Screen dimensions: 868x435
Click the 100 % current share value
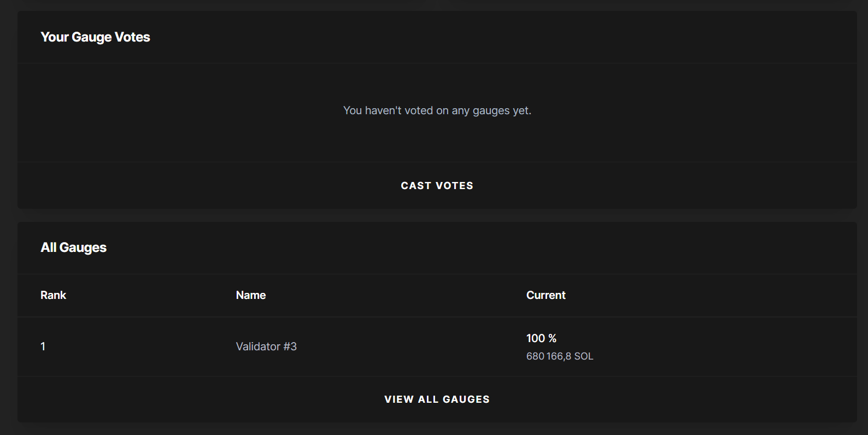[541, 338]
